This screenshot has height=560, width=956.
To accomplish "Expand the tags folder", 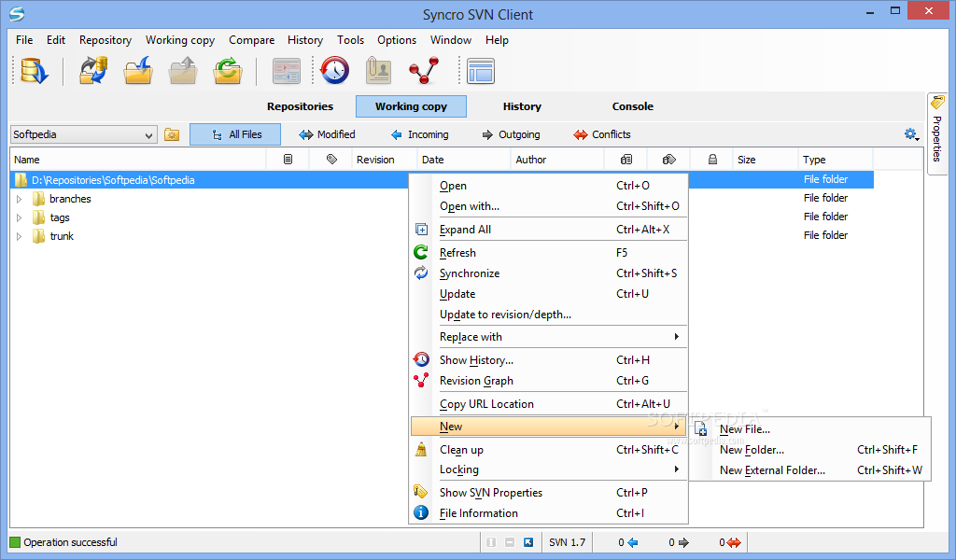I will (x=19, y=217).
